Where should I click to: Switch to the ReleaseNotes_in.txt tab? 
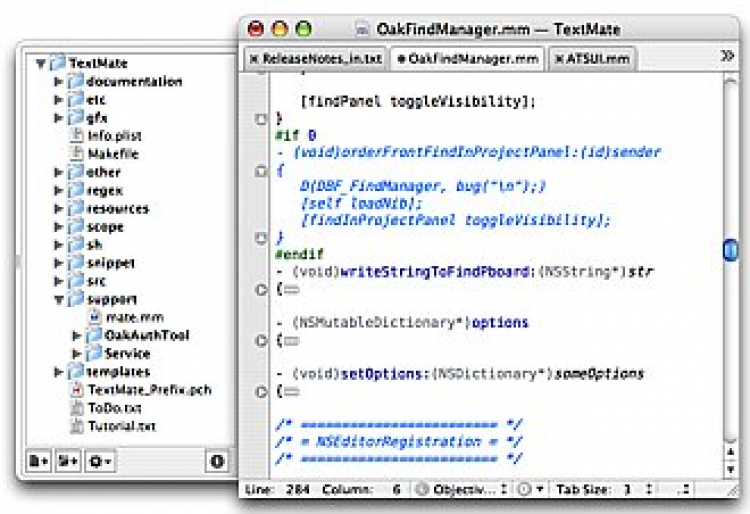click(316, 59)
